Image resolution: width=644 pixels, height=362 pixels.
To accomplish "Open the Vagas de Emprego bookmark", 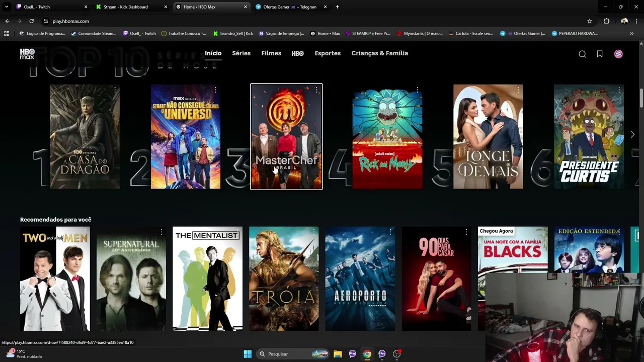I will [281, 33].
